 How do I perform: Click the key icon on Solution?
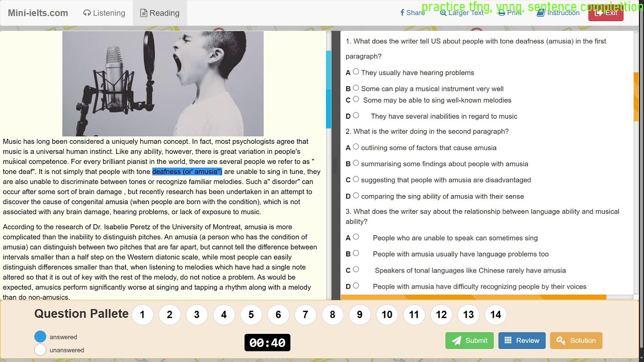(561, 340)
